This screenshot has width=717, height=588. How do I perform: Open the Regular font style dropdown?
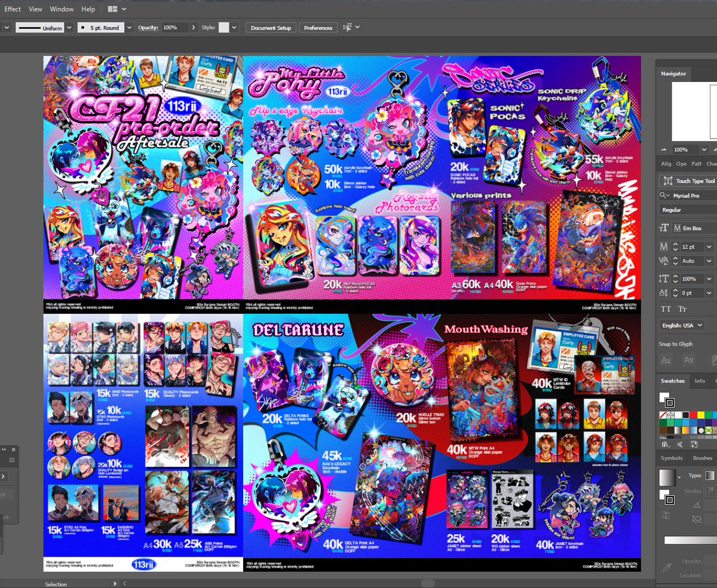coord(687,210)
